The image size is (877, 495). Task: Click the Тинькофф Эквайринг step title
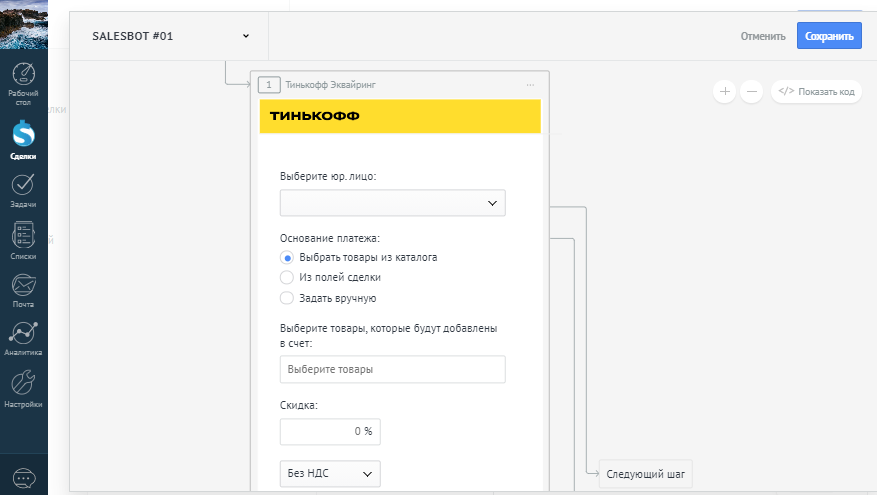tap(331, 85)
